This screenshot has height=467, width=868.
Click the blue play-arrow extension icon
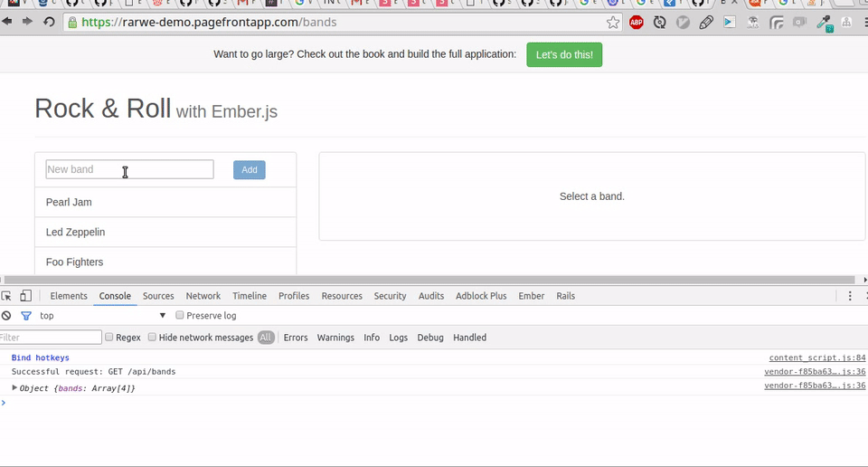pos(729,22)
